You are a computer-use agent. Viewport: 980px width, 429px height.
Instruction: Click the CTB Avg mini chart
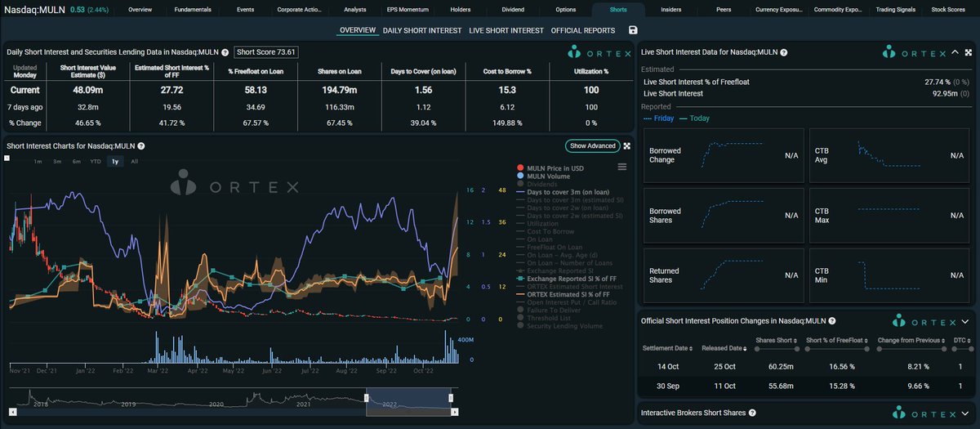point(889,155)
